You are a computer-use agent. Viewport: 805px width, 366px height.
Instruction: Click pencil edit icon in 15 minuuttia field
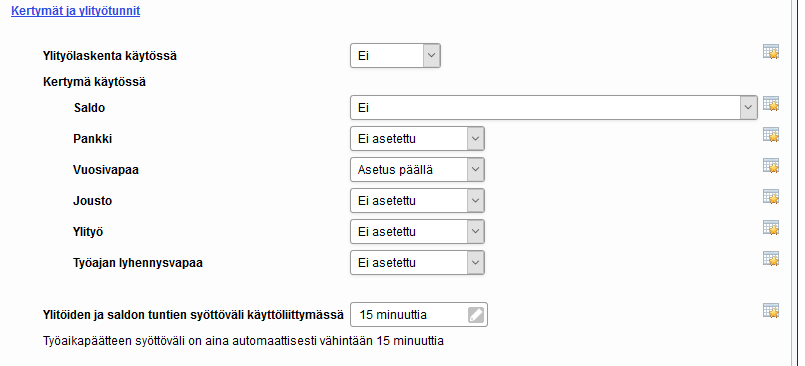coord(476,315)
